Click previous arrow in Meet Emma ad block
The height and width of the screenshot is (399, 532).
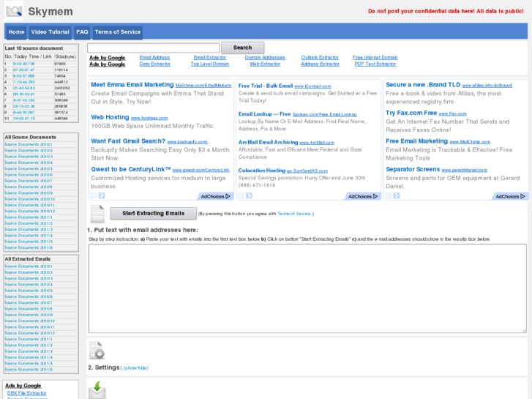(x=94, y=195)
